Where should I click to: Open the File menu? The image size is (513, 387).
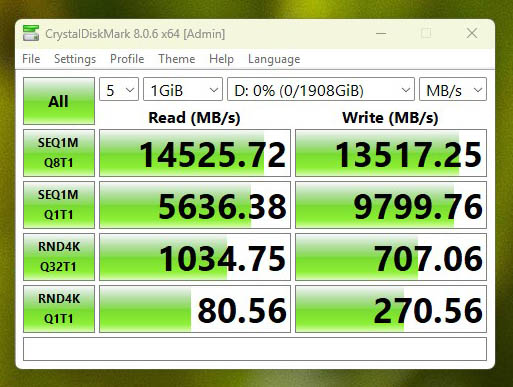(31, 59)
